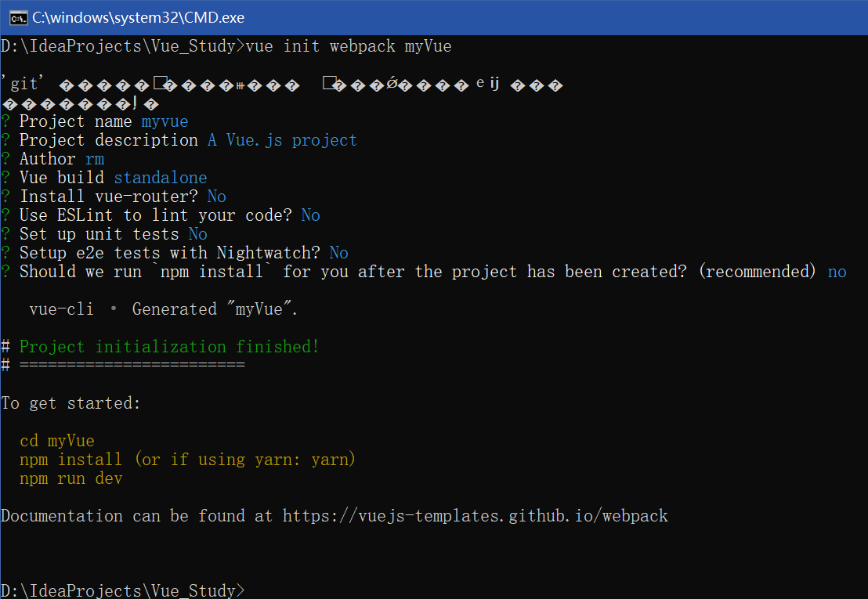Click the Project name value 'myvue'
The width and height of the screenshot is (868, 599).
pos(165,121)
